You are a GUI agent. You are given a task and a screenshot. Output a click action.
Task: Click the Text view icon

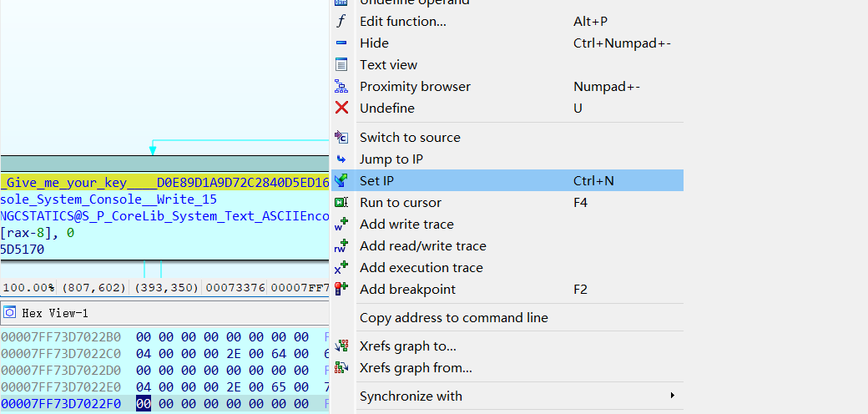coord(341,65)
